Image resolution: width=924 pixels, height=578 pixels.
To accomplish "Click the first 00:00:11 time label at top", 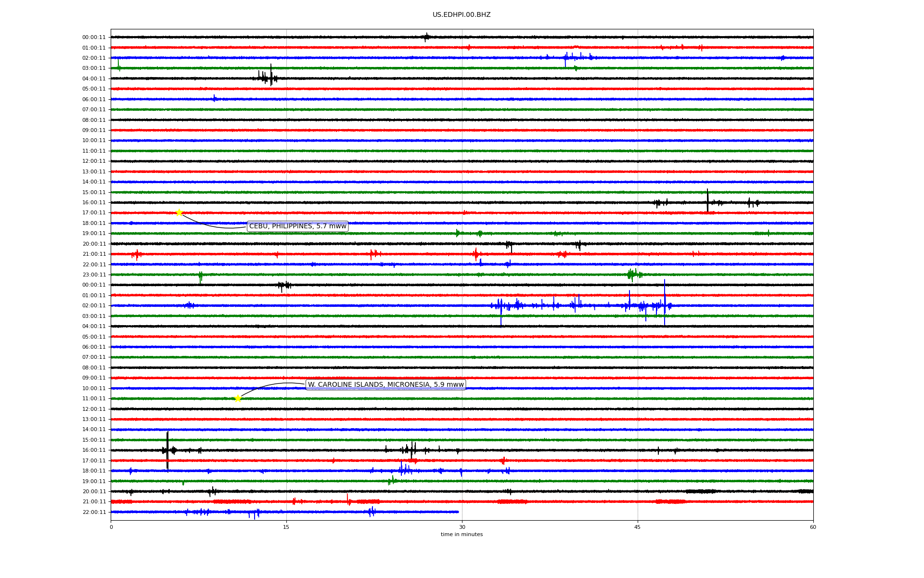I will pos(94,37).
